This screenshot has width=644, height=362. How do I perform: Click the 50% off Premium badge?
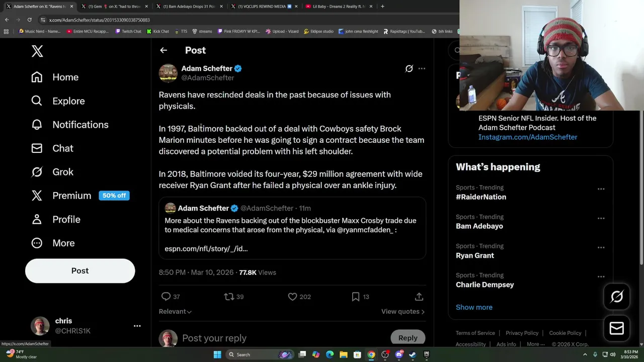coord(114,196)
